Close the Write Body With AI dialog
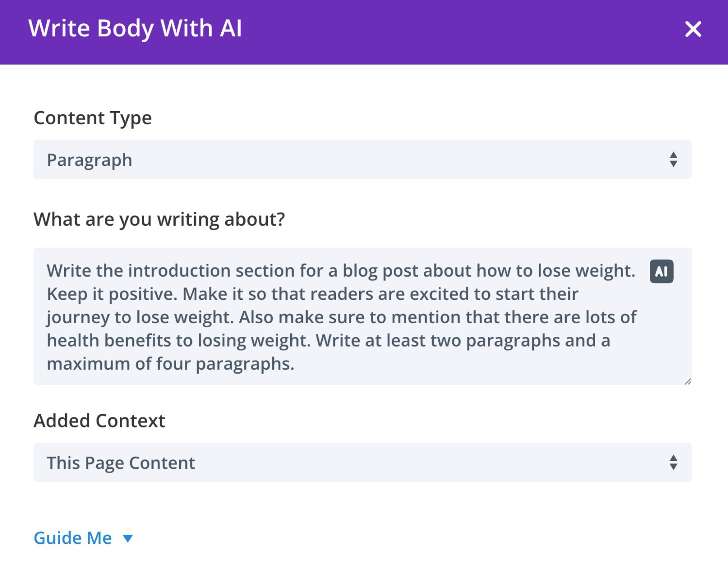Image resolution: width=728 pixels, height=561 pixels. (693, 29)
